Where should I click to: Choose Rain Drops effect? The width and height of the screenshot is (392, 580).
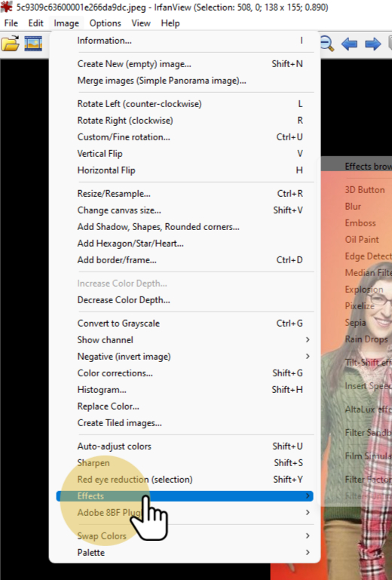[366, 339]
